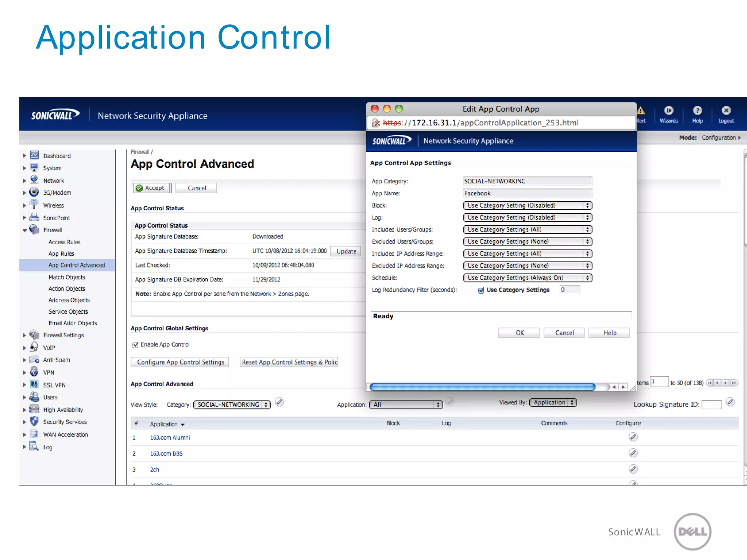
Task: Click the VoIP headset icon in the sidebar
Action: 34,347
